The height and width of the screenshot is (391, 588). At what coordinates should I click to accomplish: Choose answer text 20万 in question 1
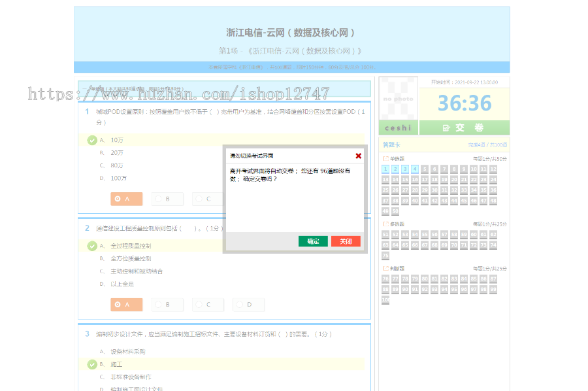117,153
